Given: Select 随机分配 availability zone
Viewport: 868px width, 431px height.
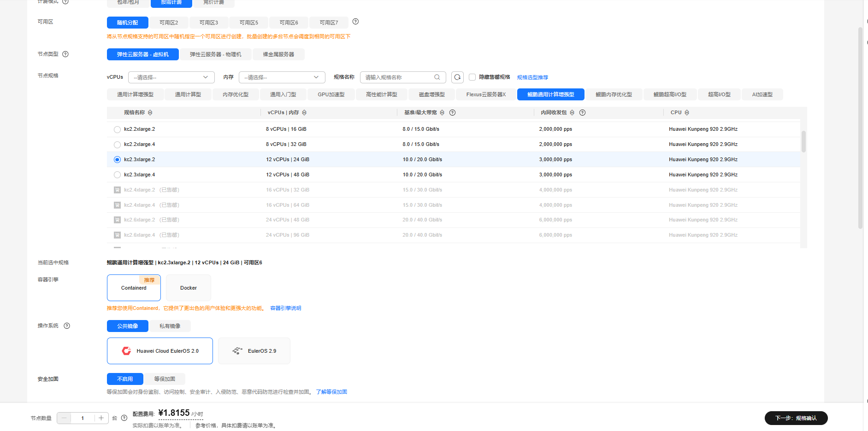Looking at the screenshot, I should (x=128, y=23).
